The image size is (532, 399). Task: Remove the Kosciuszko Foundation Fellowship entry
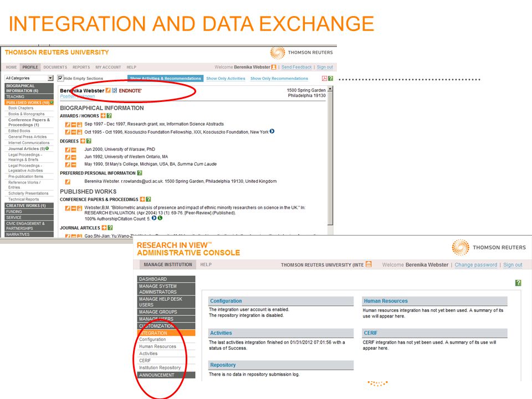coord(74,132)
